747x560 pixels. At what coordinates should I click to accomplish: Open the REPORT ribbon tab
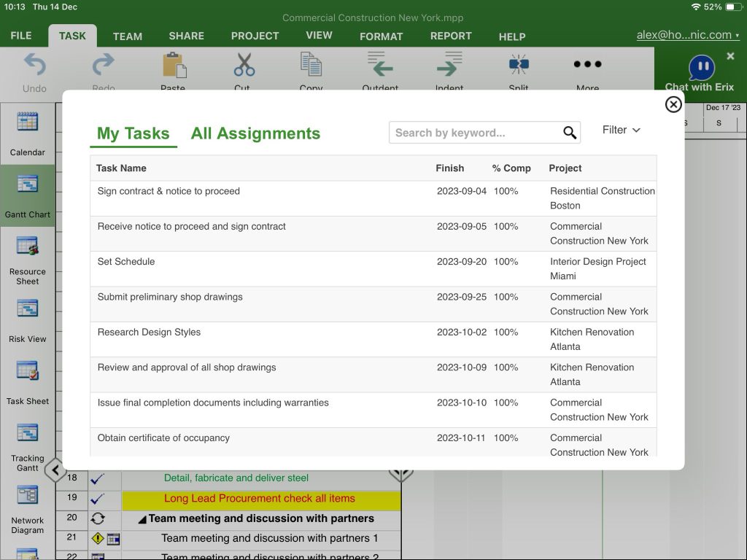[450, 36]
